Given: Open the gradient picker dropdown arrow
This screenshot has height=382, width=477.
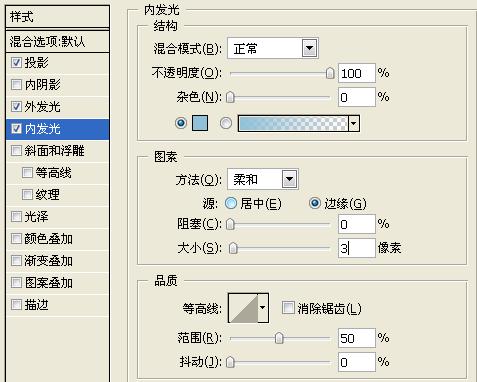Looking at the screenshot, I should [354, 123].
